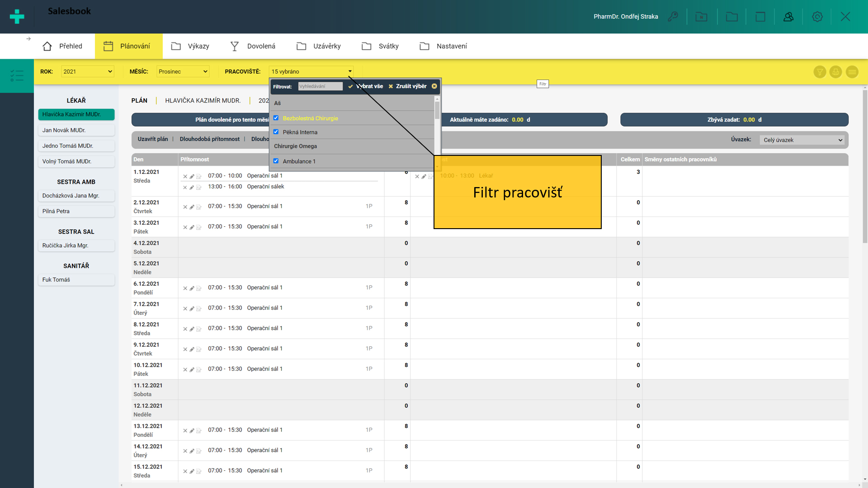This screenshot has width=868, height=488.
Task: Click the yellow printer button
Action: point(835,72)
